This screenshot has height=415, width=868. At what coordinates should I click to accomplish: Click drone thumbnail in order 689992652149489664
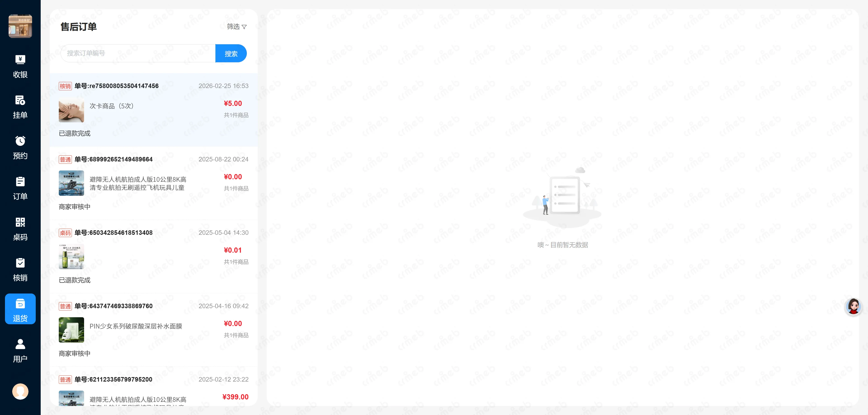[x=71, y=183]
